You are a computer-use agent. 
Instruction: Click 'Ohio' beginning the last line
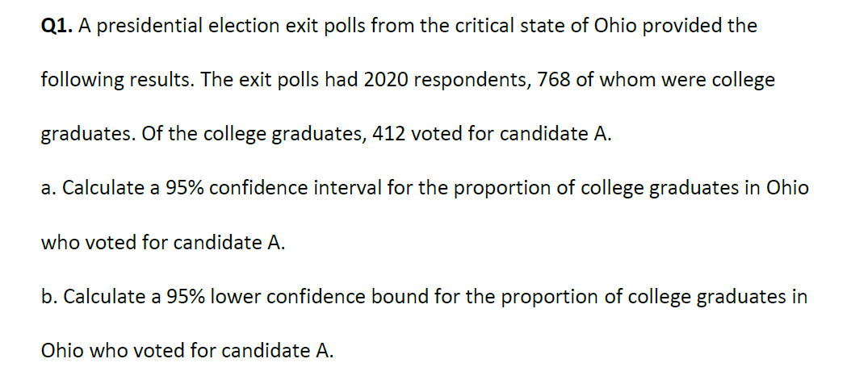[62, 350]
